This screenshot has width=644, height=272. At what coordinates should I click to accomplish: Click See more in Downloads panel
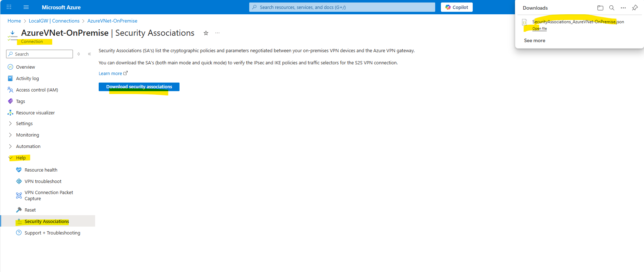tap(535, 40)
